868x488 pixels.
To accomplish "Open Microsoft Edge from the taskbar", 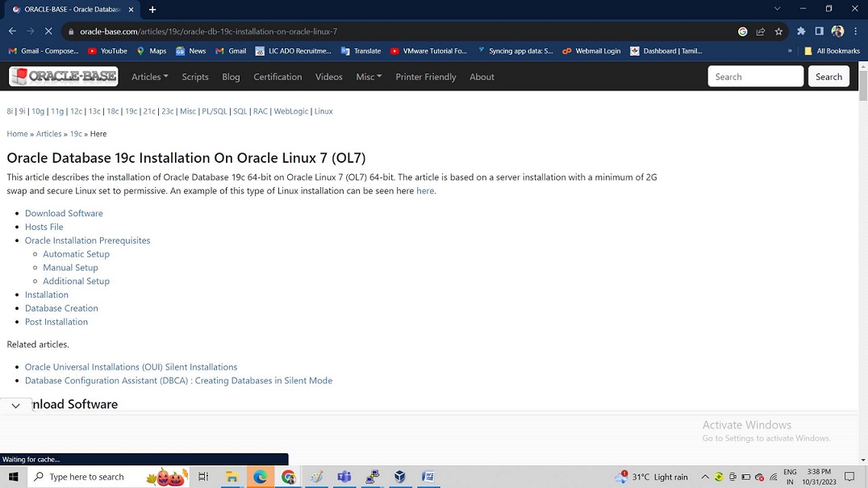I will coord(260,477).
